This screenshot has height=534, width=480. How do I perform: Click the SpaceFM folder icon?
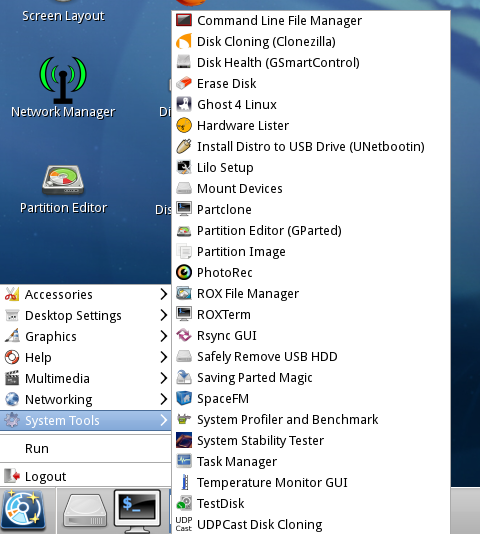click(184, 398)
